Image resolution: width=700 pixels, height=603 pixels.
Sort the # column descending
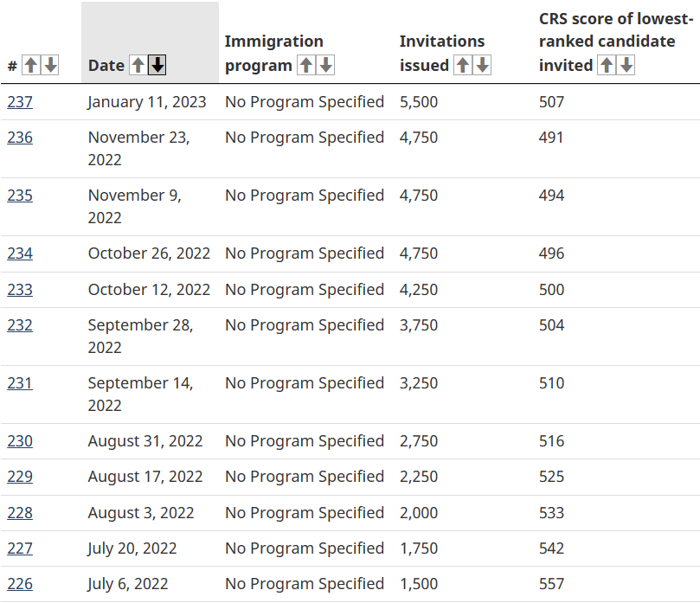tap(50, 65)
